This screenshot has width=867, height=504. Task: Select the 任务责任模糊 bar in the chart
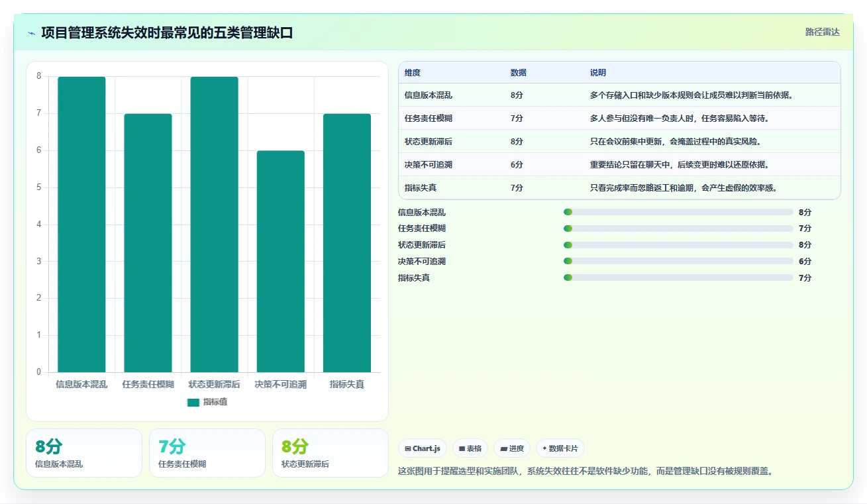click(x=148, y=243)
